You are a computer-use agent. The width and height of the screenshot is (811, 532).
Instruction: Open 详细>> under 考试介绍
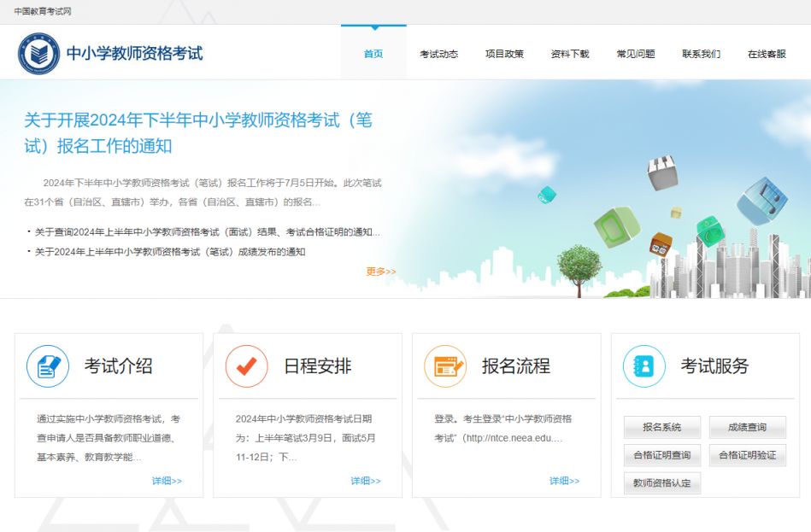pyautogui.click(x=167, y=481)
